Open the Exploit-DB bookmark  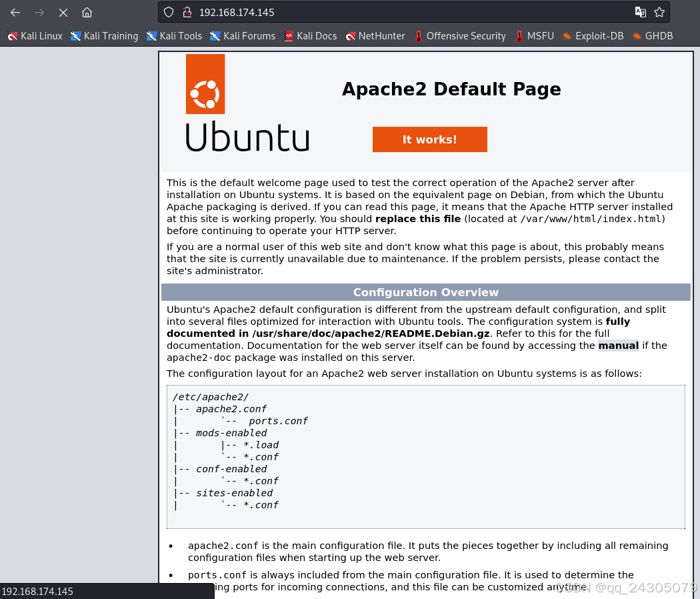click(593, 36)
